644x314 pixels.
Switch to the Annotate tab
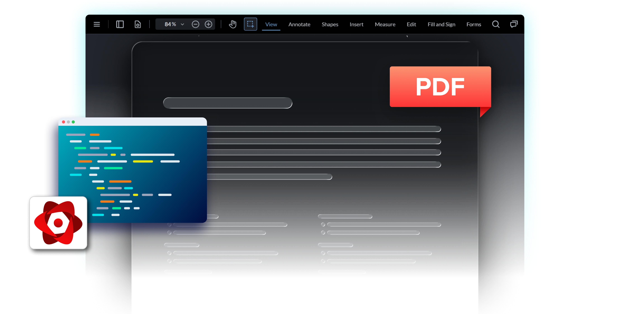[299, 24]
